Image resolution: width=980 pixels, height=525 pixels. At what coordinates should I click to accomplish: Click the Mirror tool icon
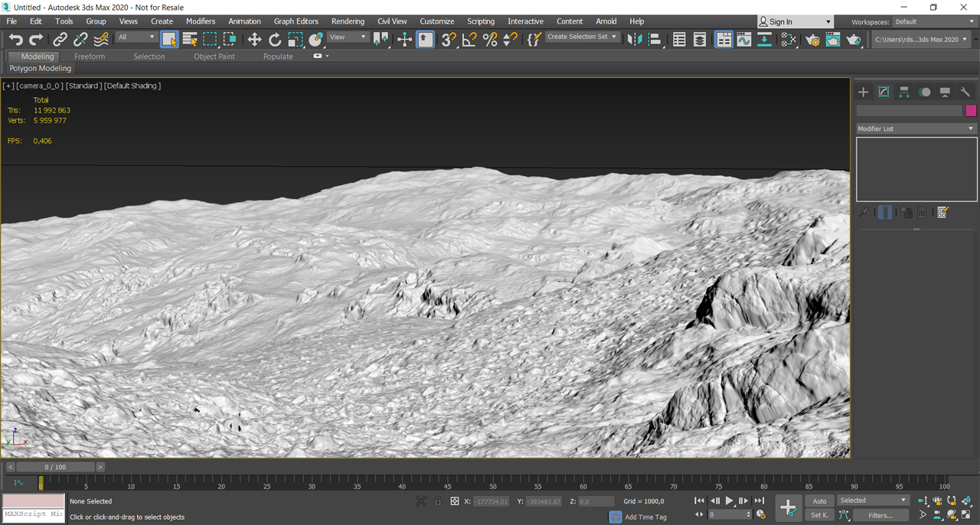634,39
